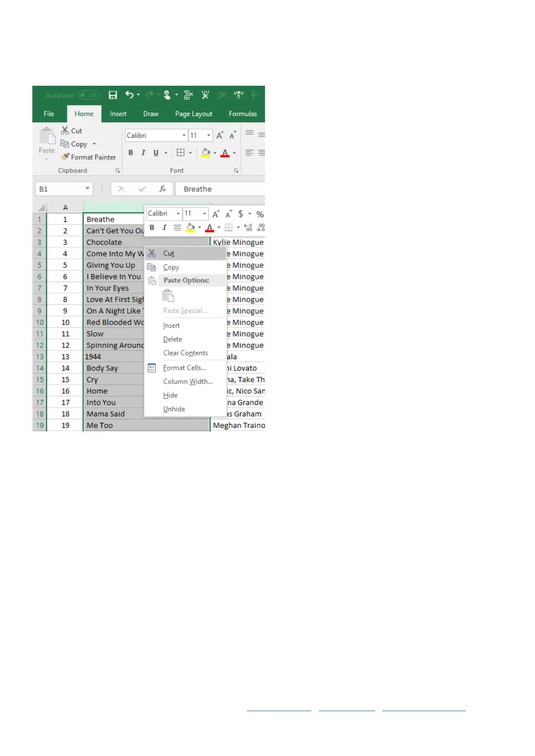535x756 pixels.
Task: Toggle Bold in the mini toolbar
Action: click(x=152, y=228)
